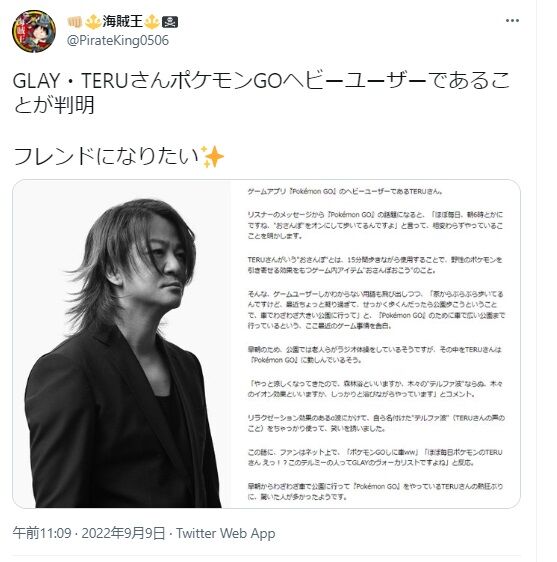Viewport: 557px width, 562px height.
Task: Click the フレンドになりたい text line
Action: click(x=106, y=157)
